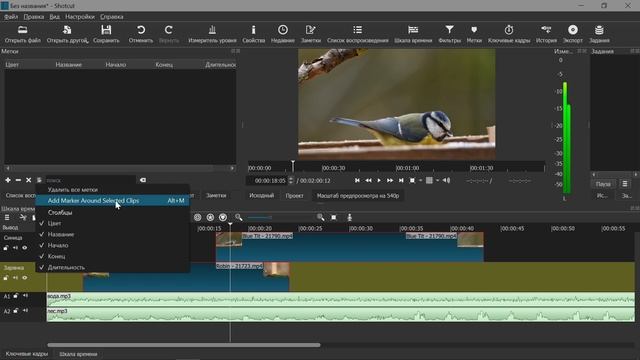Screen dimensions: 640x360
Task: Open the preview zoom grid dropdown arrow
Action: pos(438,180)
